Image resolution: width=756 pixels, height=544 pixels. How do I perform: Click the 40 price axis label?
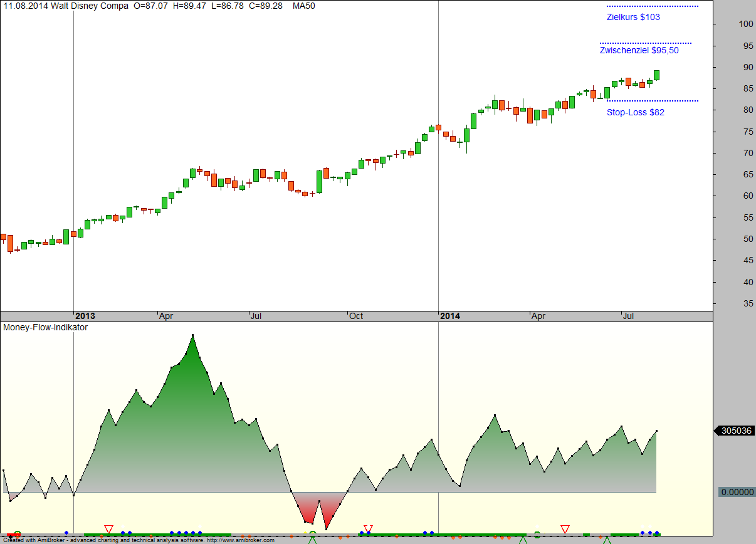(748, 282)
